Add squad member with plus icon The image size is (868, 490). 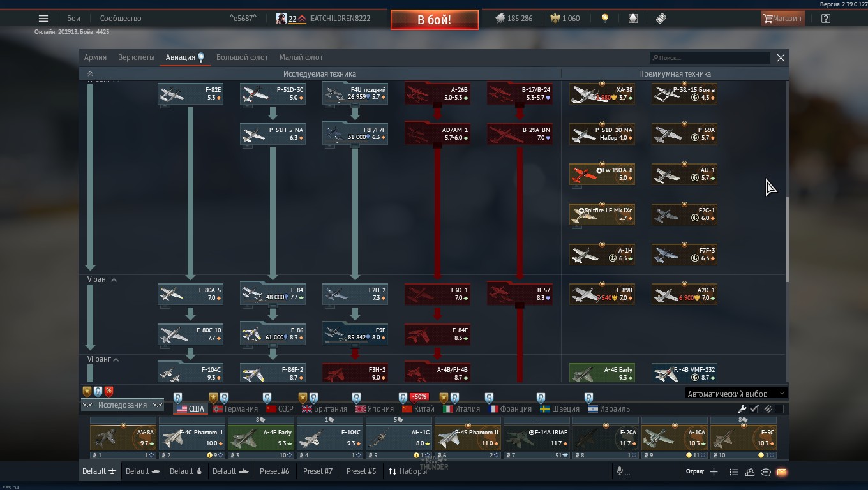coord(714,471)
